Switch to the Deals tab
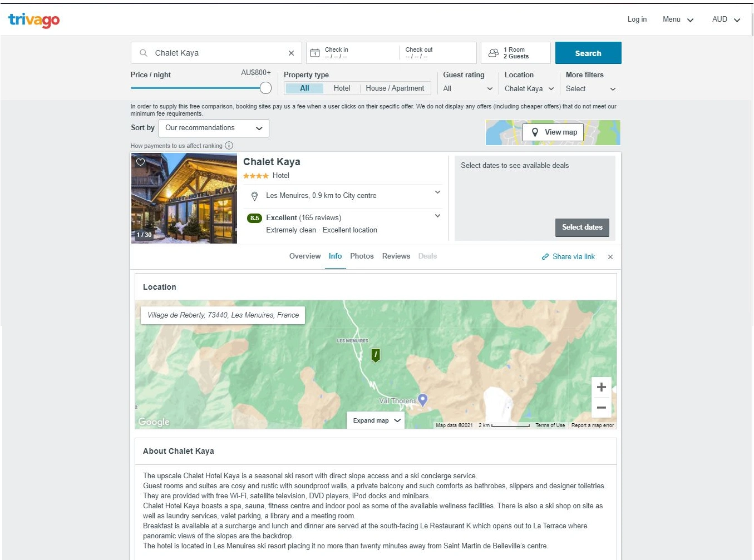This screenshot has height=560, width=754. point(427,256)
